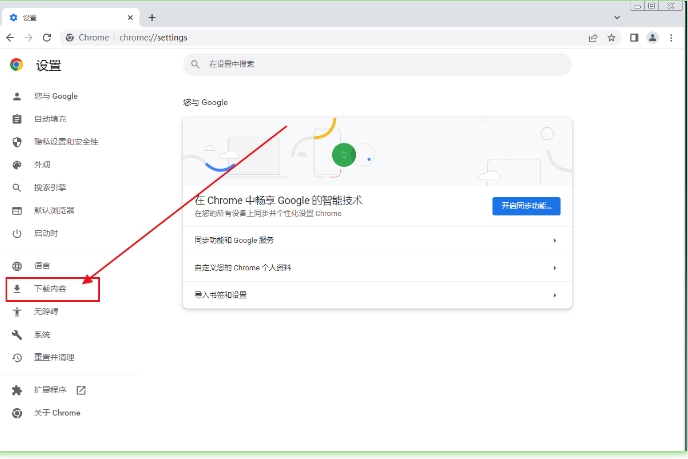This screenshot has height=459, width=688.
Task: Bookmark this page with the star icon
Action: (x=611, y=38)
